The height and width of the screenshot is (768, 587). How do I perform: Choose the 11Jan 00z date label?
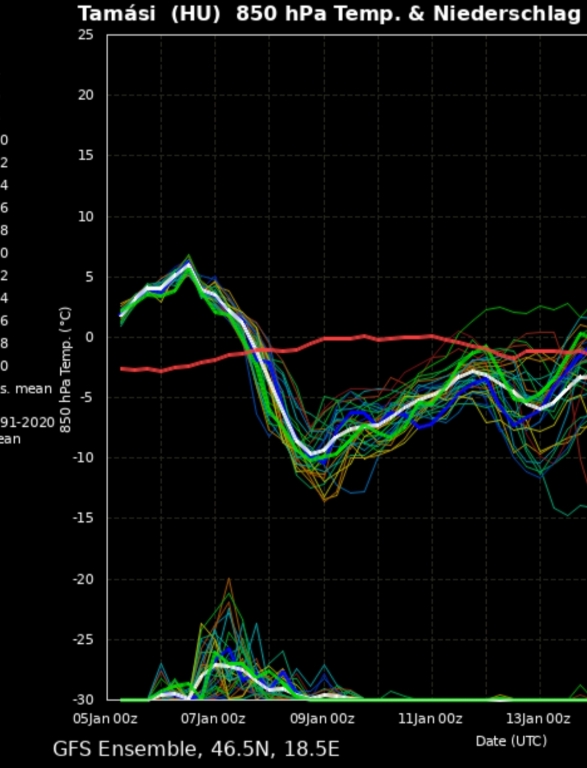[x=430, y=719]
